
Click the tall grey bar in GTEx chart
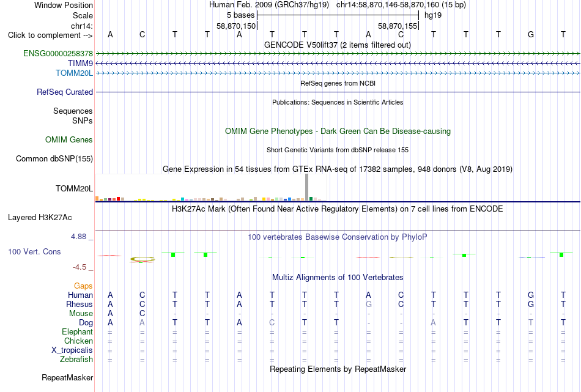pos(306,188)
